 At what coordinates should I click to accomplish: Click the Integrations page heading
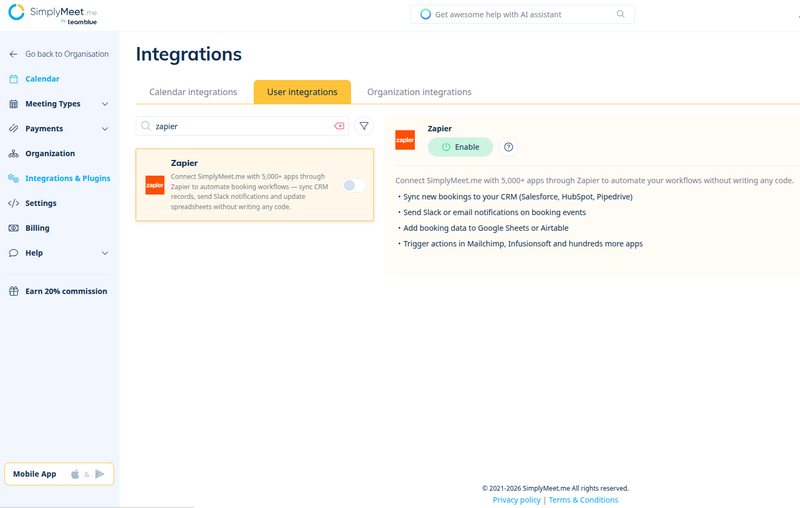click(x=189, y=54)
